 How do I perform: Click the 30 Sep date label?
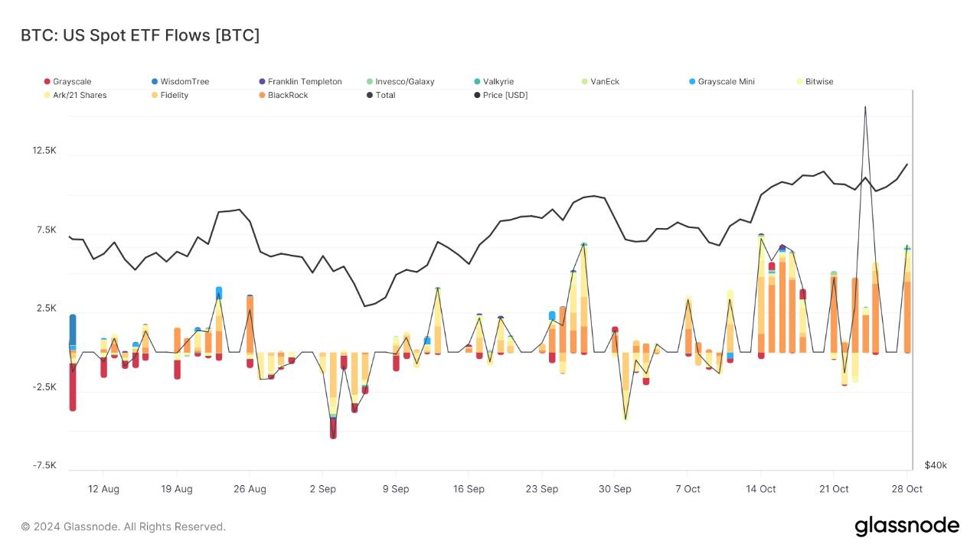(615, 489)
